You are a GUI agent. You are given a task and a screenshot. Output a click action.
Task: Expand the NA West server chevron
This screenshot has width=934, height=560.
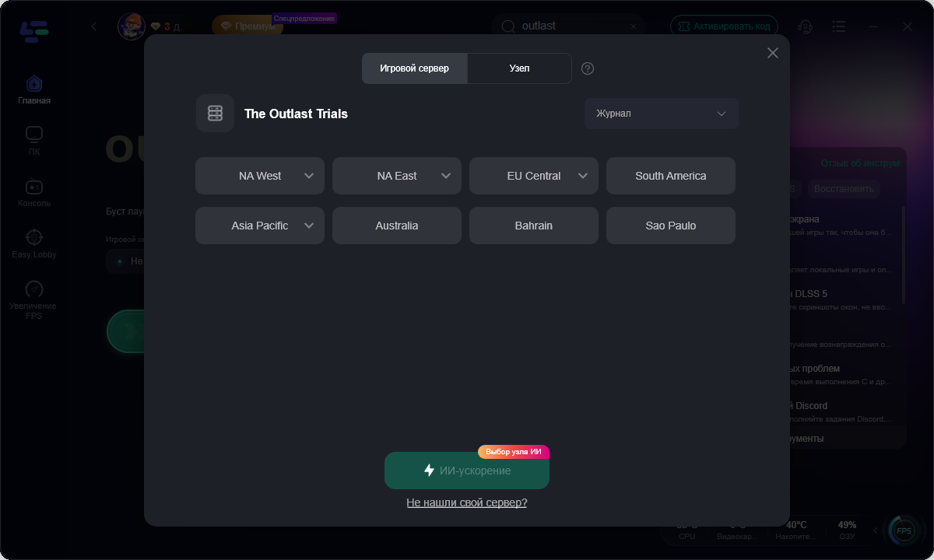(x=309, y=176)
